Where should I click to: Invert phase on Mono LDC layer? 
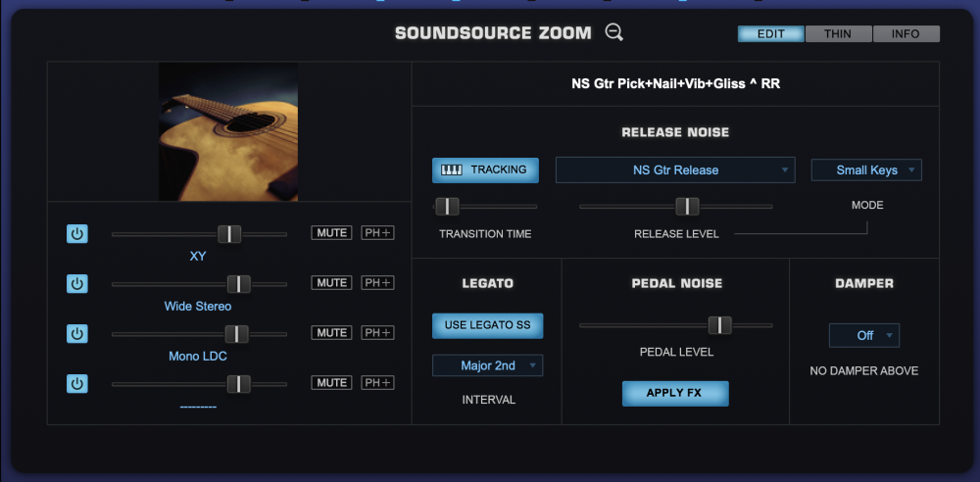[x=377, y=333]
